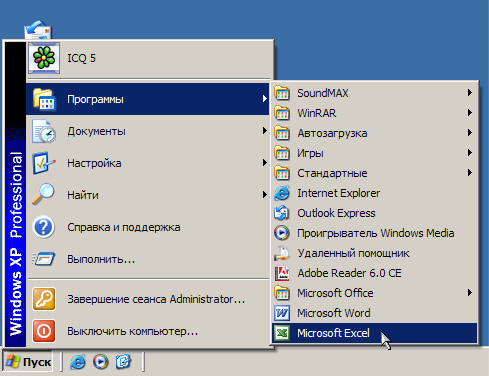Screen dimensions: 489x376
Task: Expand the WinRAR submenu arrow
Action: pos(470,112)
